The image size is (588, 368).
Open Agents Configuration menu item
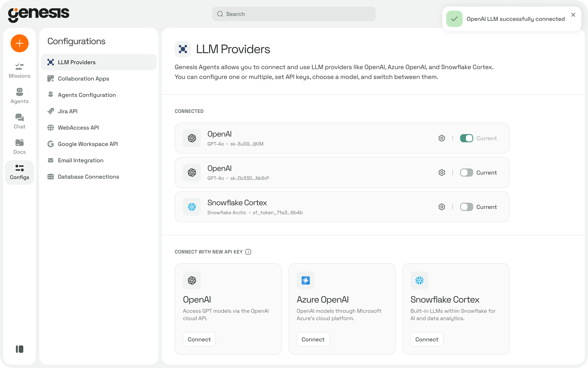[x=99, y=95]
